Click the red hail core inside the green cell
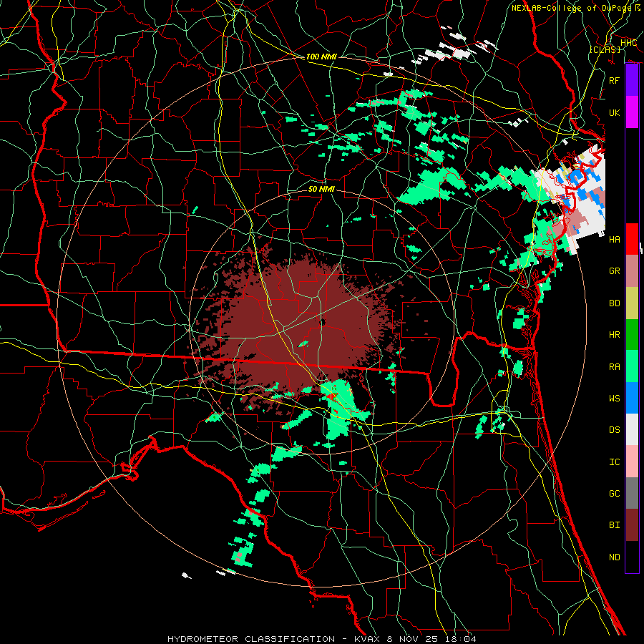Viewport: 644px width, 644px height. (333, 396)
